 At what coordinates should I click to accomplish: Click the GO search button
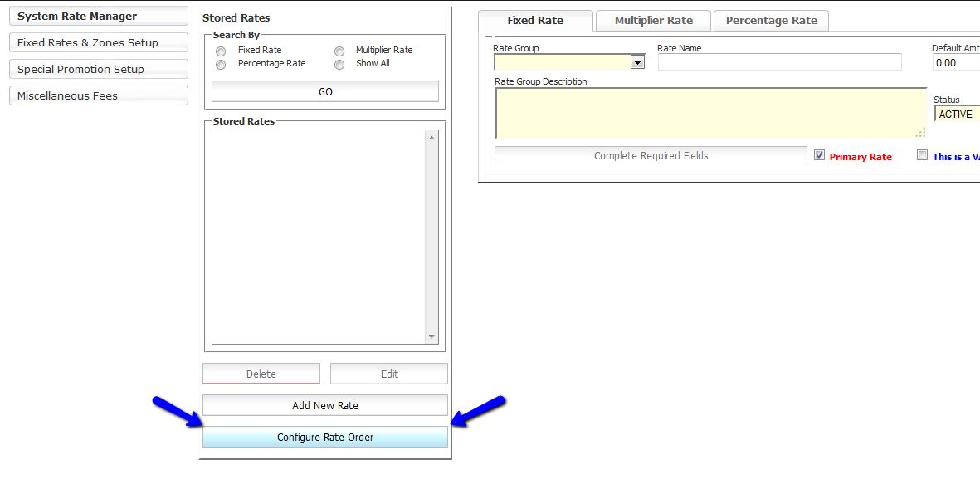click(x=324, y=91)
